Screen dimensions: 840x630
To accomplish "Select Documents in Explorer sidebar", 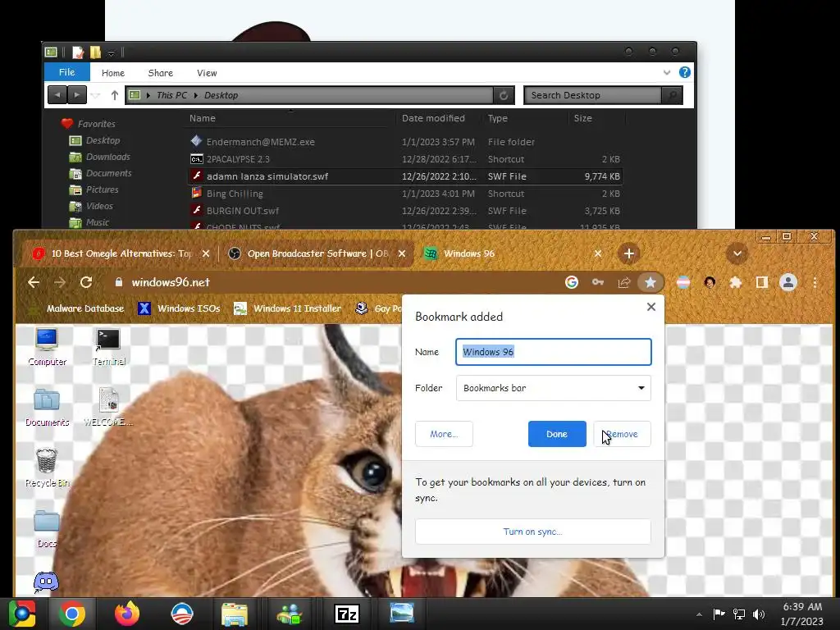I will click(x=101, y=174).
